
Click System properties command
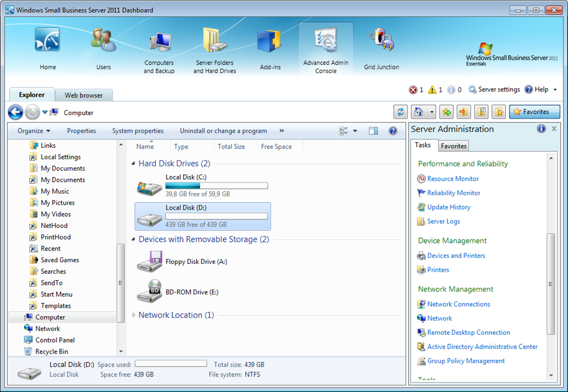tap(138, 131)
